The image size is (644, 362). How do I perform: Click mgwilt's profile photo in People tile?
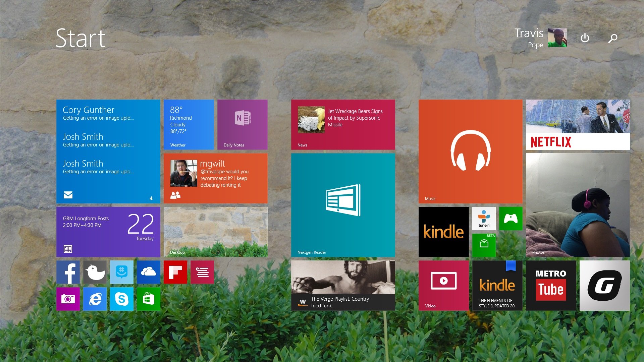tap(184, 173)
